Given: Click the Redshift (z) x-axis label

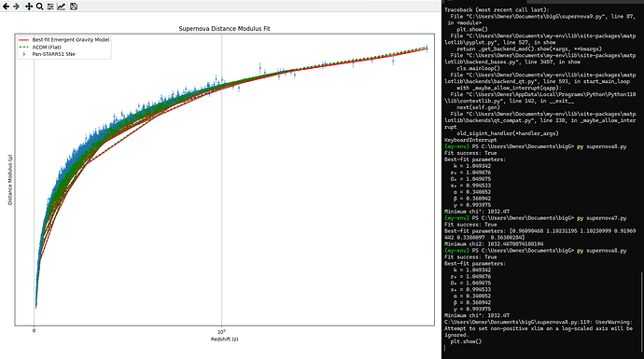Looking at the screenshot, I should [x=224, y=339].
